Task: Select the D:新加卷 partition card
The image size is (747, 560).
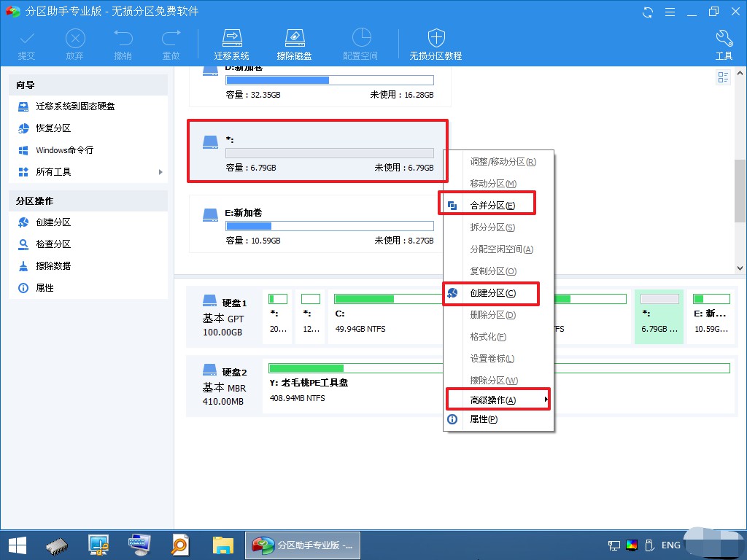Action: coord(320,87)
